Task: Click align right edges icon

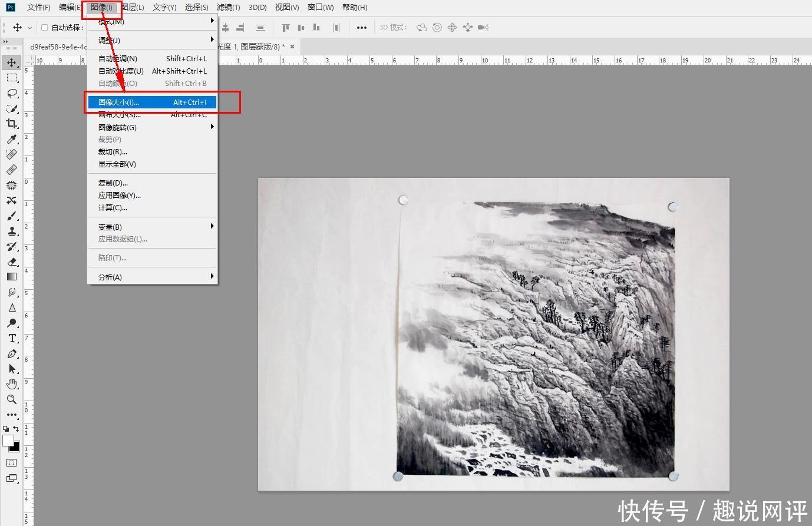Action: (240, 28)
